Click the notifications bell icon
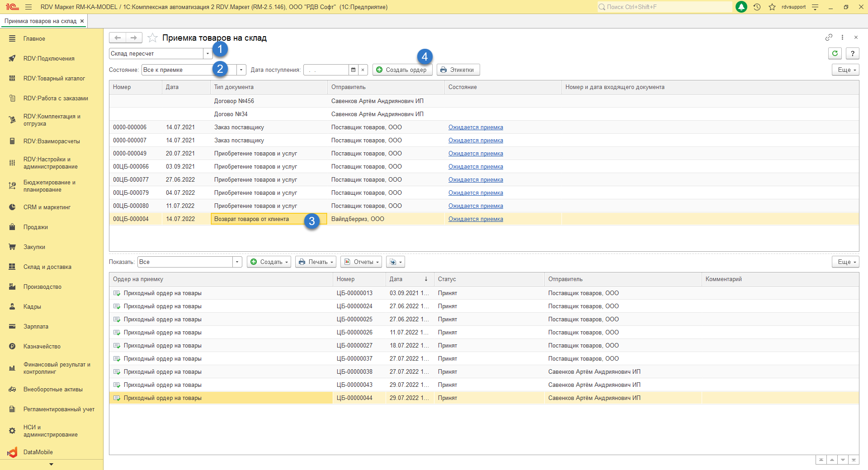 point(741,7)
